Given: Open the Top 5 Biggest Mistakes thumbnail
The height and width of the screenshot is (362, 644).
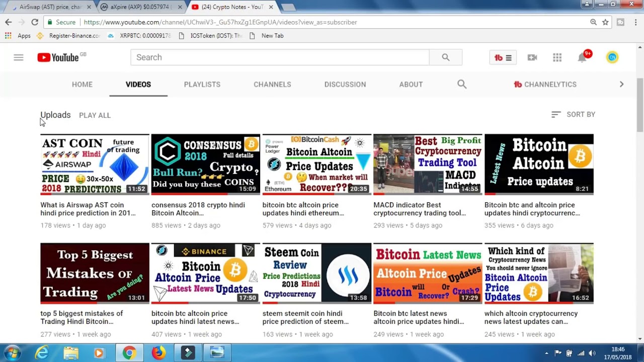Looking at the screenshot, I should pyautogui.click(x=95, y=274).
